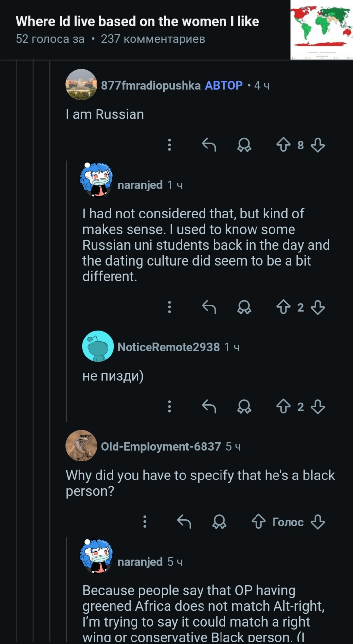
Task: Downvote NoticeRemote2938's comment
Action: point(318,407)
